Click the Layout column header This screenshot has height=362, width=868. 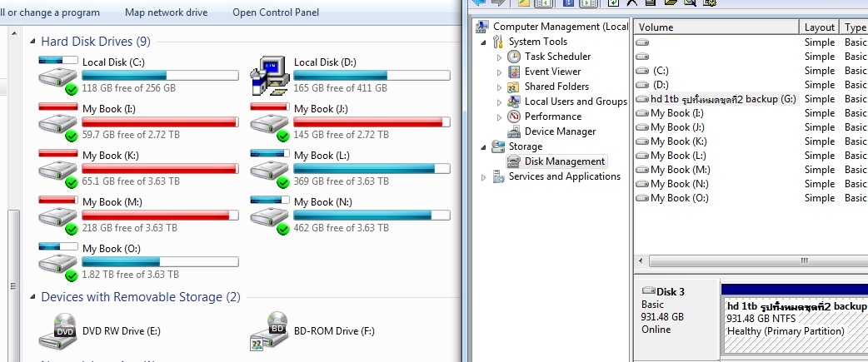819,27
